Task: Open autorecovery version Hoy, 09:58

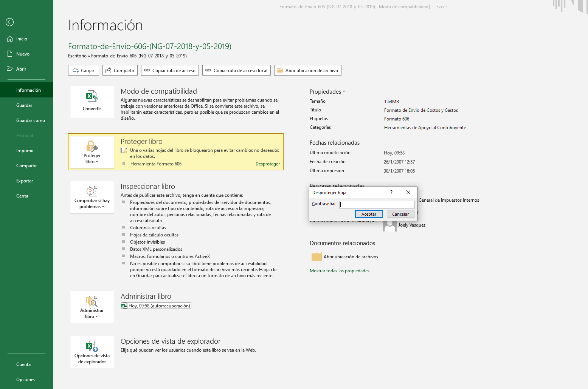Action: click(156, 306)
